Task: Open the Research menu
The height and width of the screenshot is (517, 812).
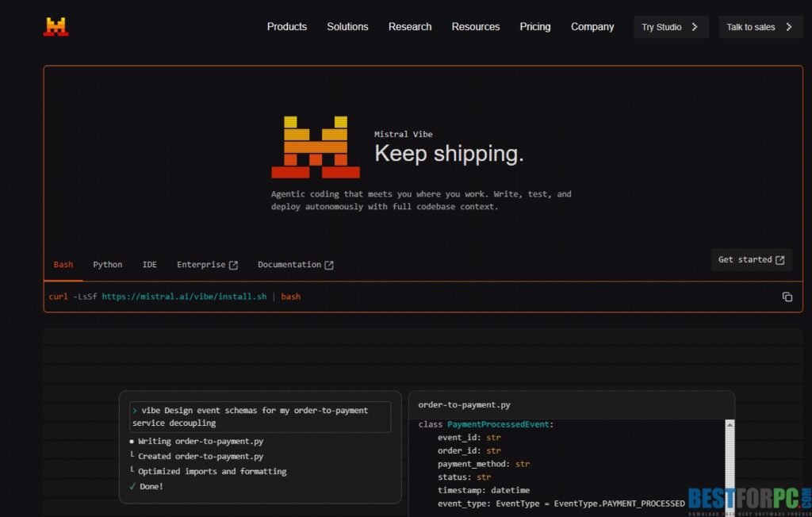Action: coord(410,27)
